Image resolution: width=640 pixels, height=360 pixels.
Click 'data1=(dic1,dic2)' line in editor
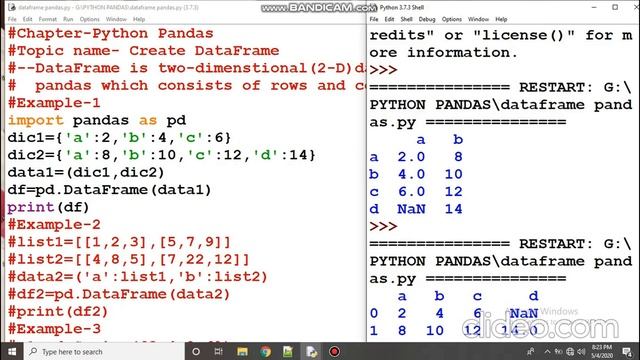pos(86,173)
